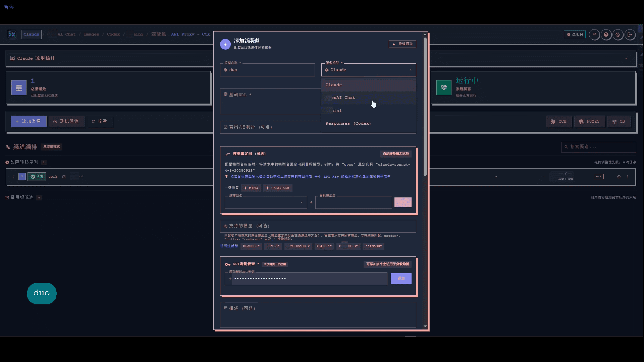Viewport: 644px width, 362px height.
Task: Click the new API key password field
Action: (x=306, y=279)
